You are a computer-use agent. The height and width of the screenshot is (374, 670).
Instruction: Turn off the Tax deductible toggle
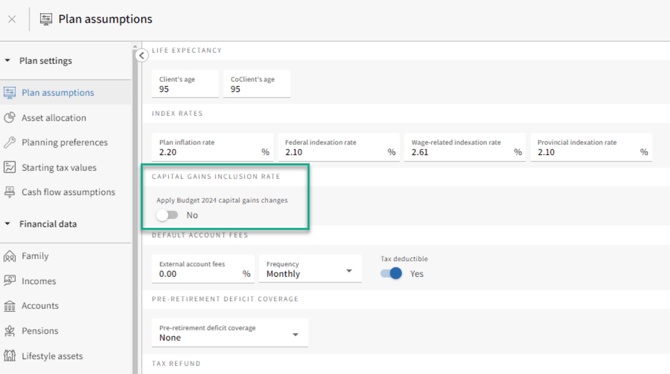pyautogui.click(x=391, y=274)
